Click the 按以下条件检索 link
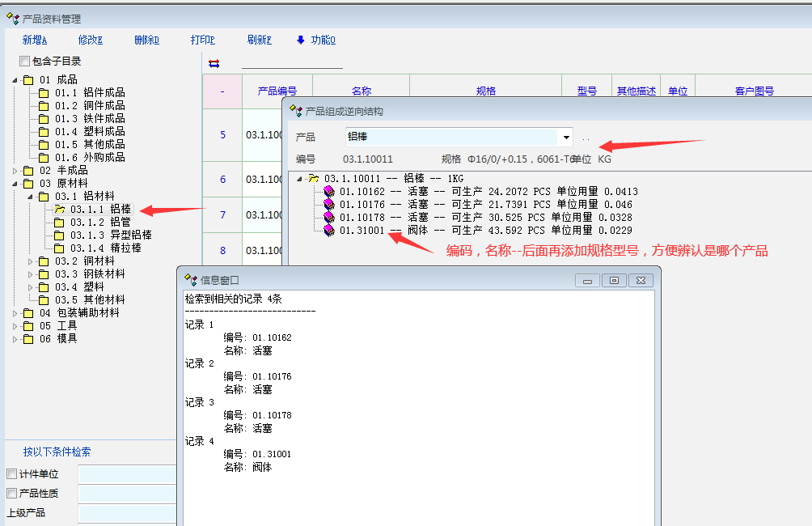 57,452
